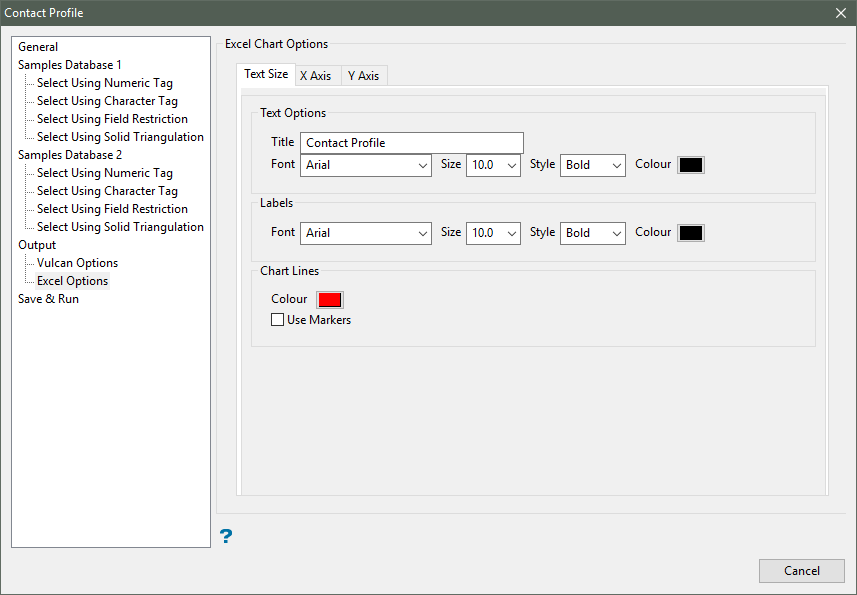The image size is (857, 595).
Task: Pick the red Chart Lines colour swatch
Action: (x=330, y=300)
